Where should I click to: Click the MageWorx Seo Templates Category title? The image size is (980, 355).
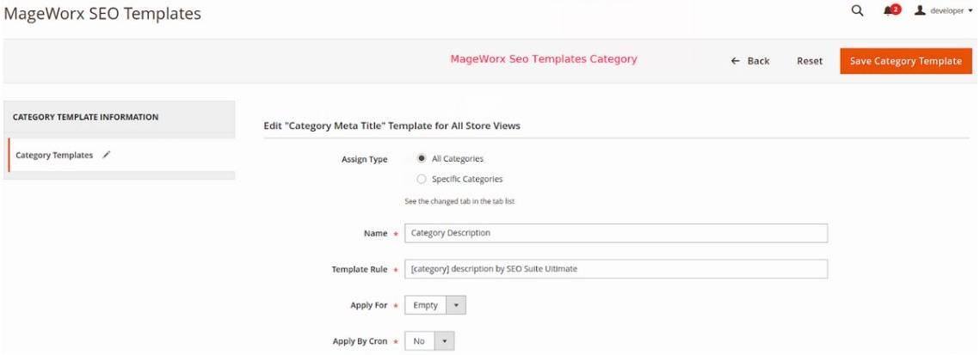[x=544, y=59]
